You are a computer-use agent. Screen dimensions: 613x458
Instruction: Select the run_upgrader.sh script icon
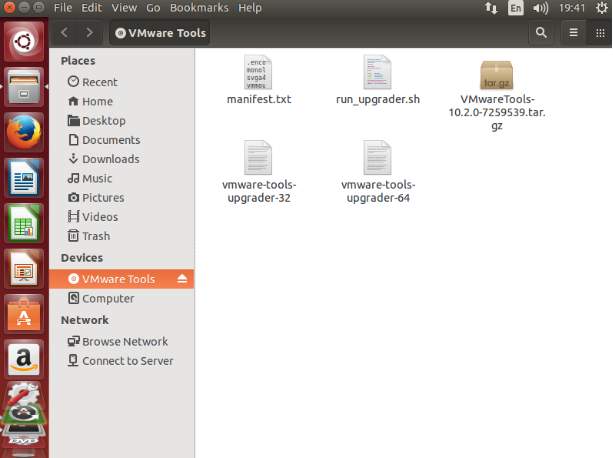(377, 72)
